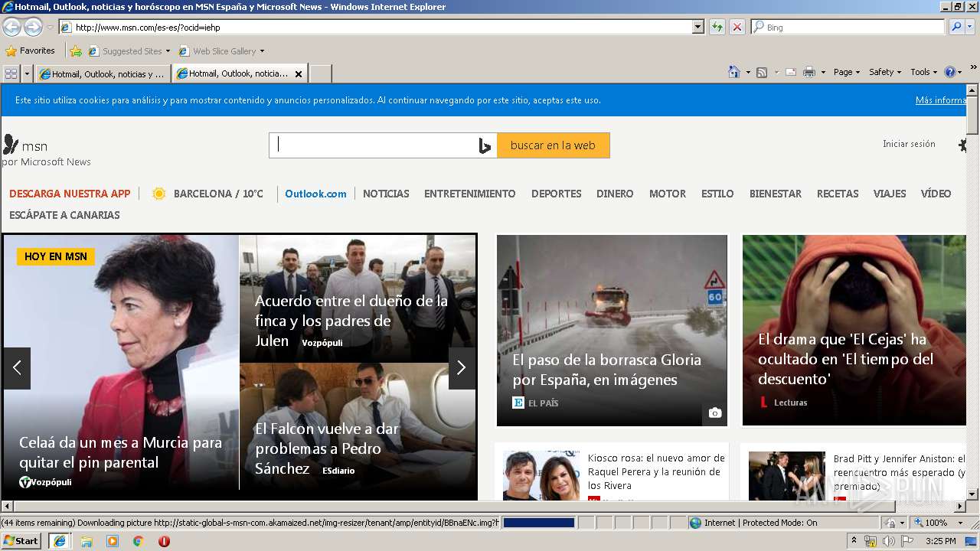
Task: Open Favorites star button
Action: click(31, 51)
